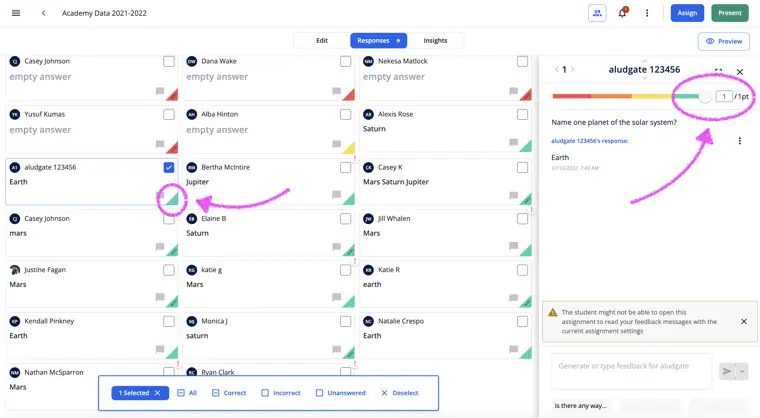Switch to the Responses tab
This screenshot has width=760, height=418.
(x=379, y=41)
